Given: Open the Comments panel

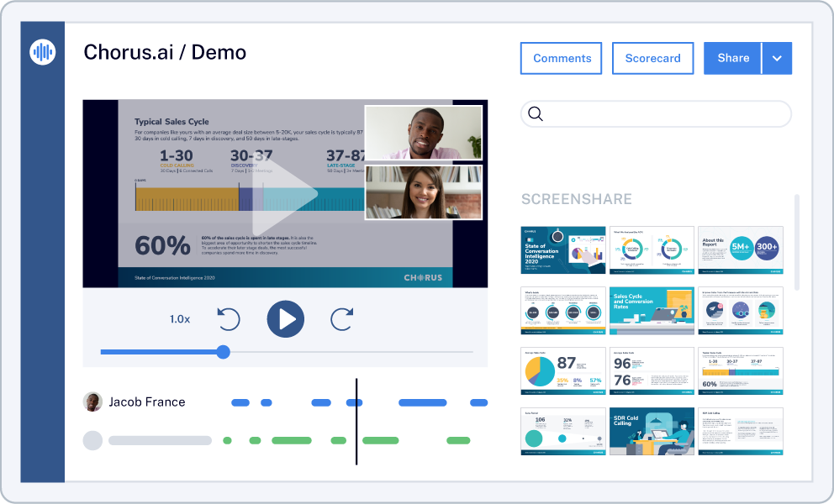Looking at the screenshot, I should [561, 58].
